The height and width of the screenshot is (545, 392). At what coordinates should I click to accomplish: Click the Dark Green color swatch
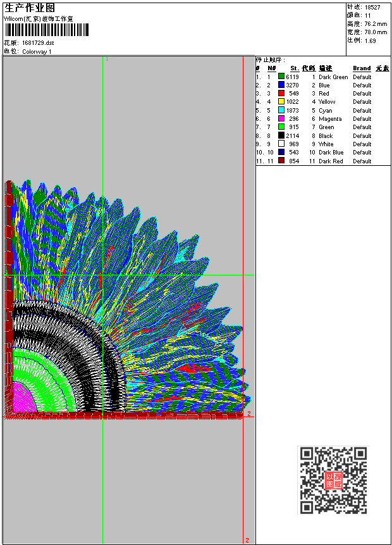[x=281, y=77]
